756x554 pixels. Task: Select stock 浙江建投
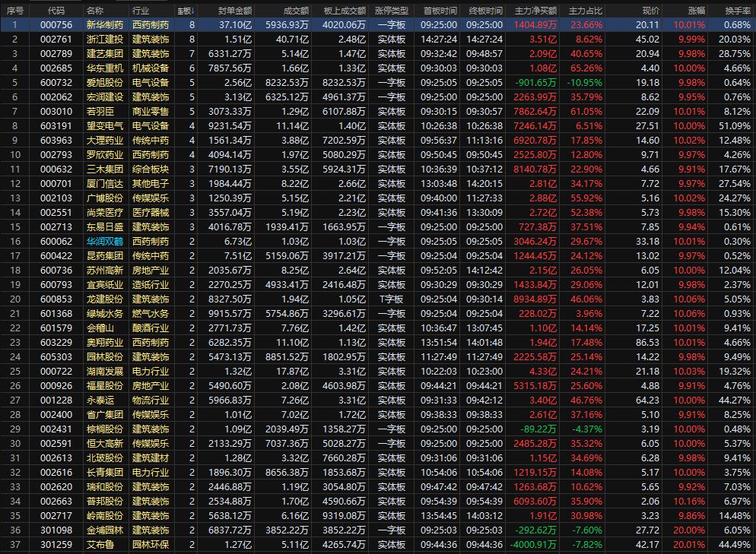click(x=105, y=39)
